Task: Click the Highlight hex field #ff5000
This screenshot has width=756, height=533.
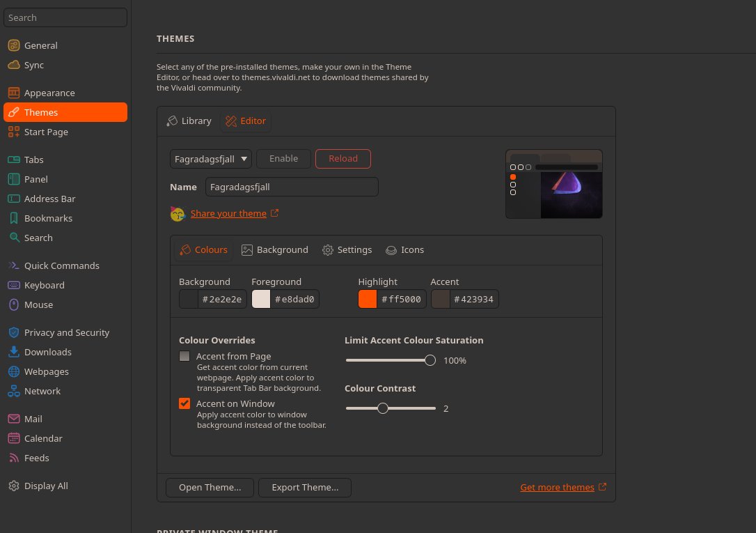Action: (x=401, y=299)
